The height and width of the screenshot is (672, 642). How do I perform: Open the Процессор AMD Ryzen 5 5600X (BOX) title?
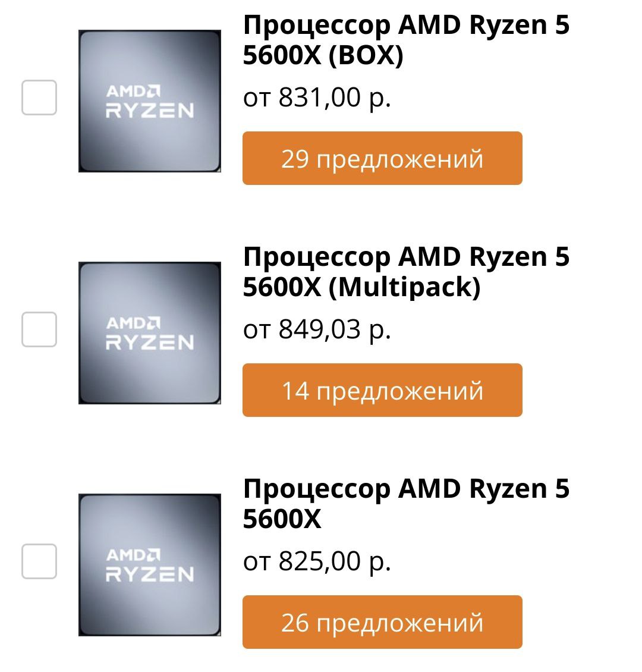point(406,40)
